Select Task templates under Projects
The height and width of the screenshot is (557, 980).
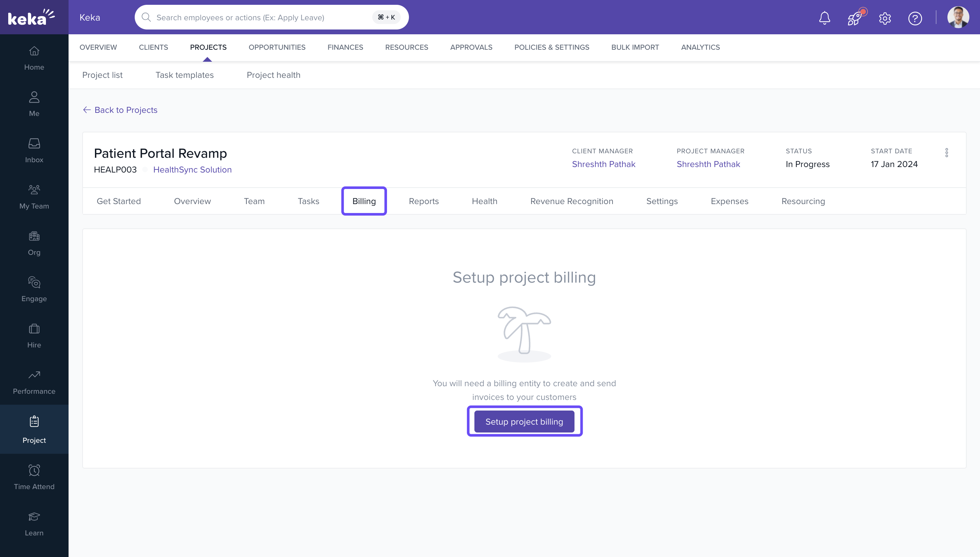point(185,75)
